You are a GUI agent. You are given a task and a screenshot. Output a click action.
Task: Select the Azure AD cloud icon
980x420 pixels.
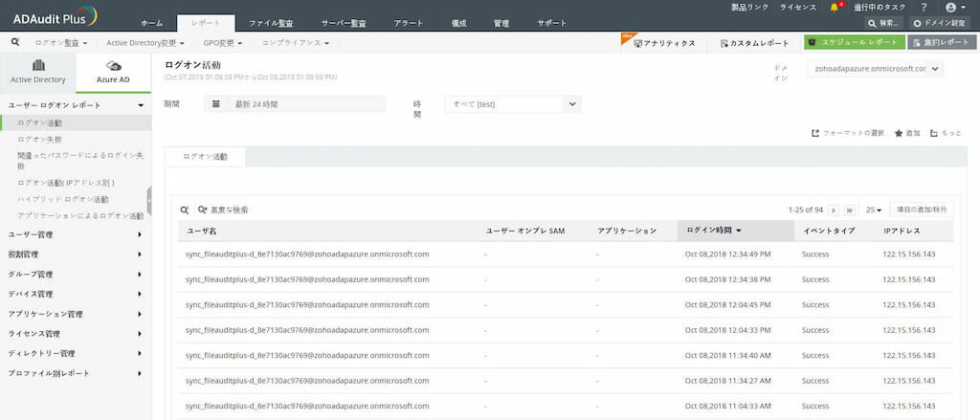[x=113, y=66]
